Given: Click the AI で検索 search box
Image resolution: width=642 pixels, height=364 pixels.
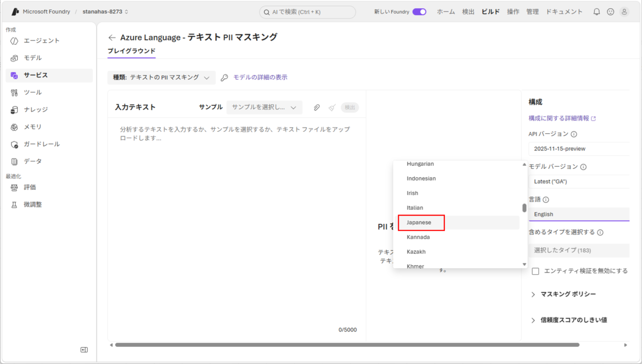Looking at the screenshot, I should tap(307, 12).
